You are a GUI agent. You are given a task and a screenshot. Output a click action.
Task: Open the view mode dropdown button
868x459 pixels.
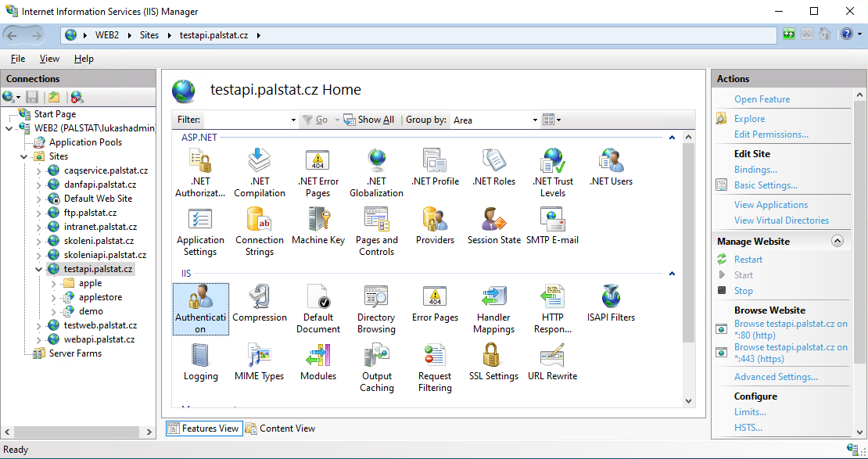pyautogui.click(x=552, y=120)
